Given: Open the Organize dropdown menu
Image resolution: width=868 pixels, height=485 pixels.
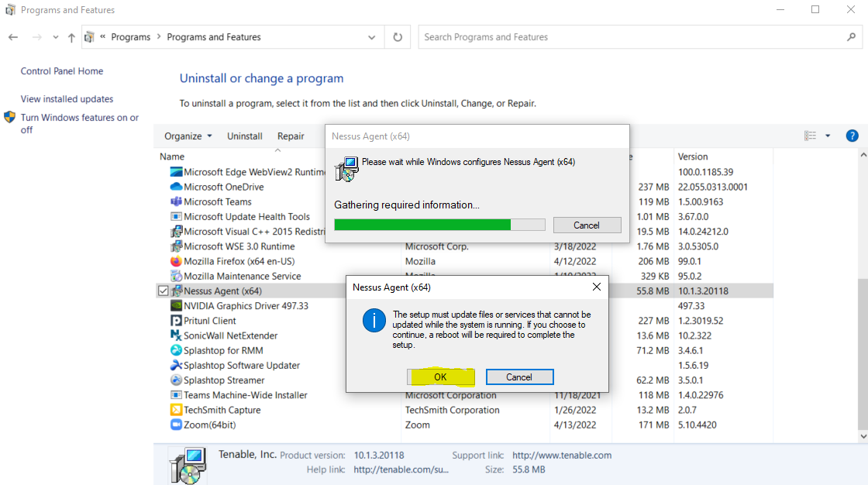Looking at the screenshot, I should (188, 136).
